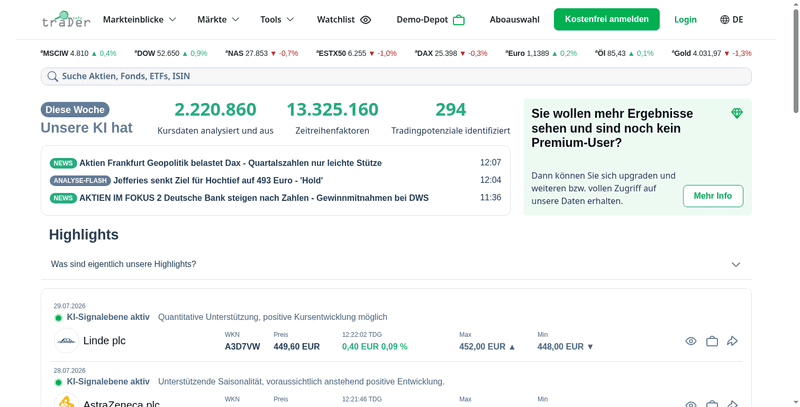Add Linde plc to demo depot briefcase icon

coord(712,341)
